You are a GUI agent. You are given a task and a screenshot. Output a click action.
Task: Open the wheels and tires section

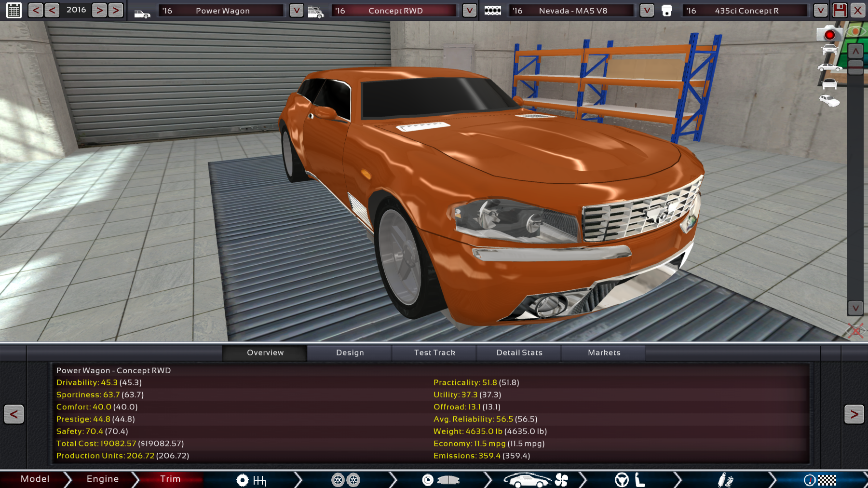346,480
